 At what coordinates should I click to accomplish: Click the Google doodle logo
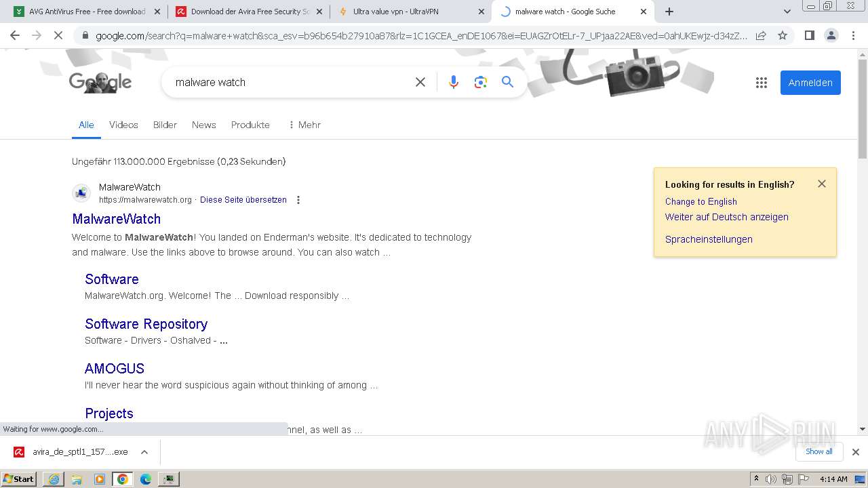pos(100,82)
